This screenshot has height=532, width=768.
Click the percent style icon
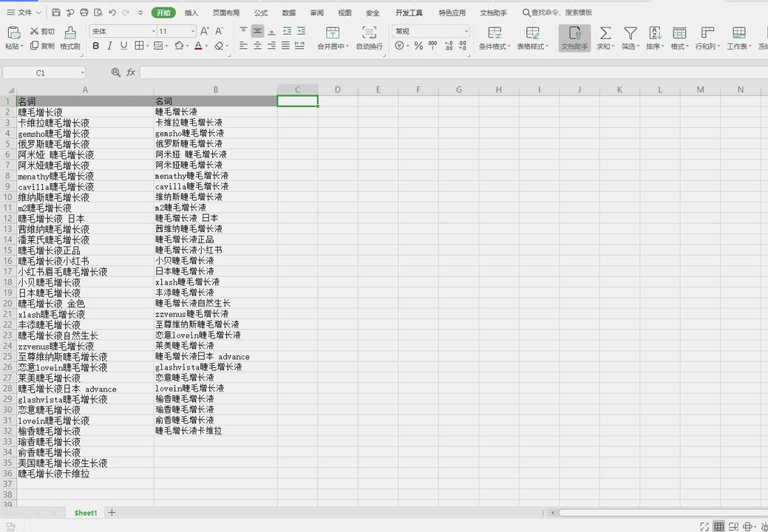pyautogui.click(x=418, y=46)
